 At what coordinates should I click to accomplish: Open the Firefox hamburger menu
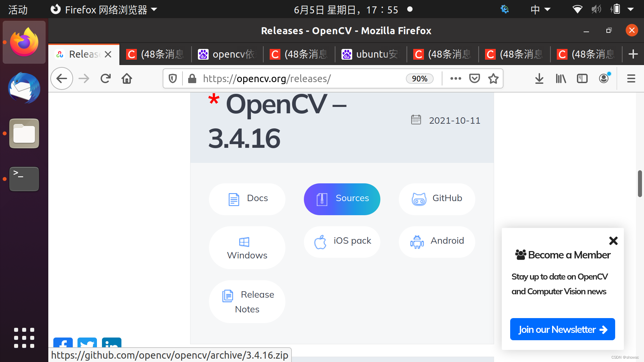[x=631, y=78]
